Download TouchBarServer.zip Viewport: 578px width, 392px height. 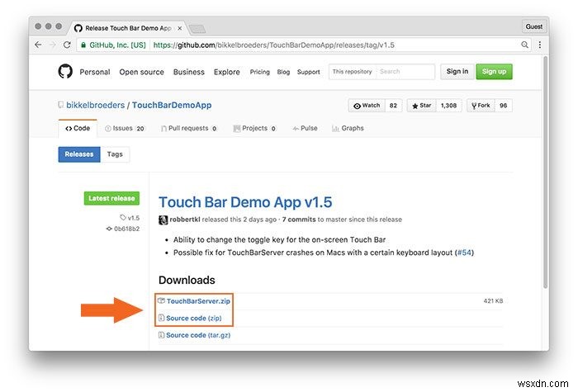click(198, 301)
